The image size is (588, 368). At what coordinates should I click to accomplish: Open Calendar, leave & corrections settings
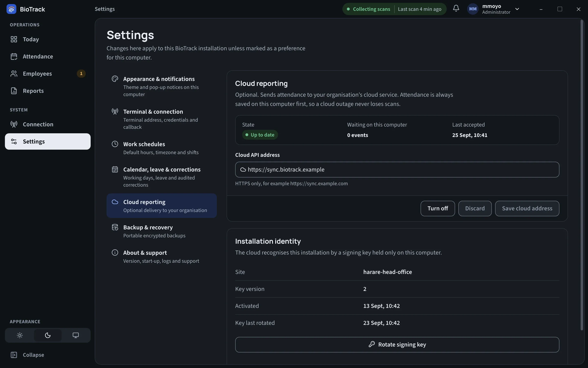click(161, 177)
